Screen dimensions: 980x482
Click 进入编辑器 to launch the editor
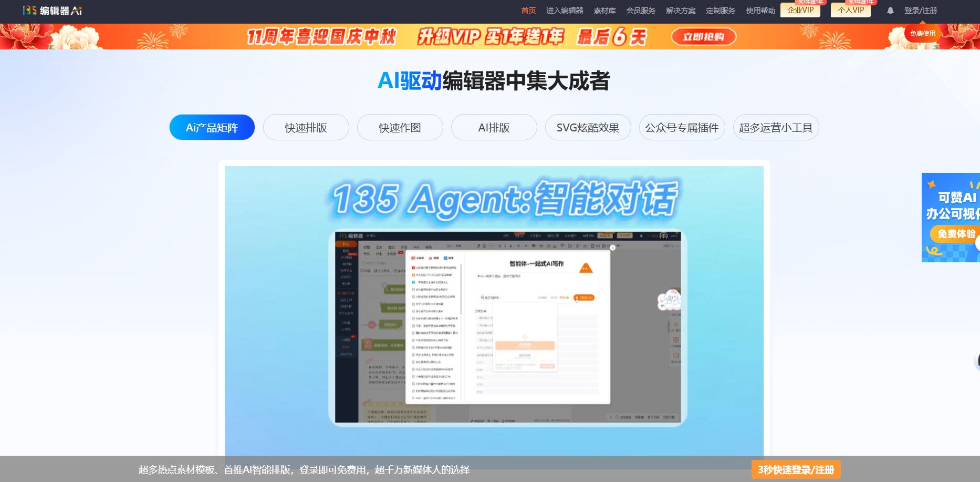point(566,10)
